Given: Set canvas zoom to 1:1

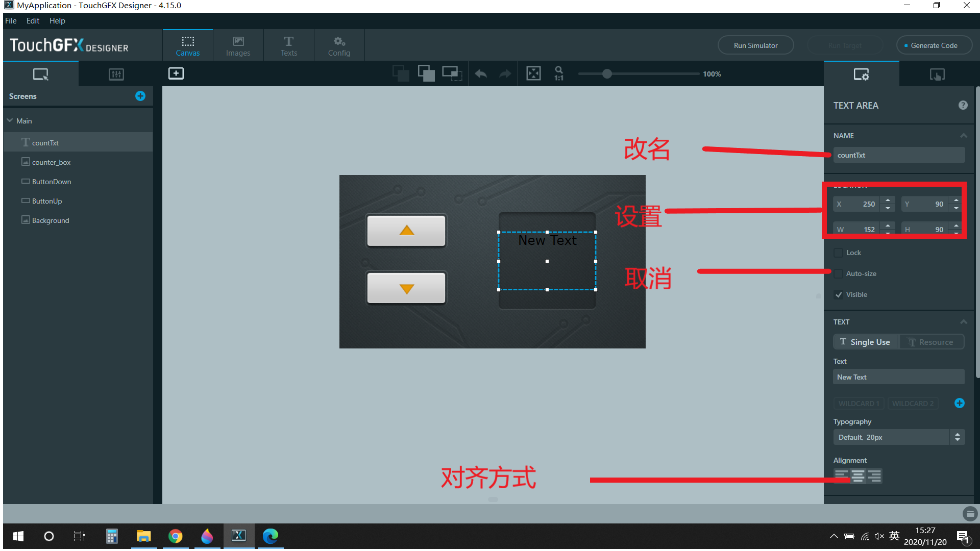Looking at the screenshot, I should coord(559,73).
